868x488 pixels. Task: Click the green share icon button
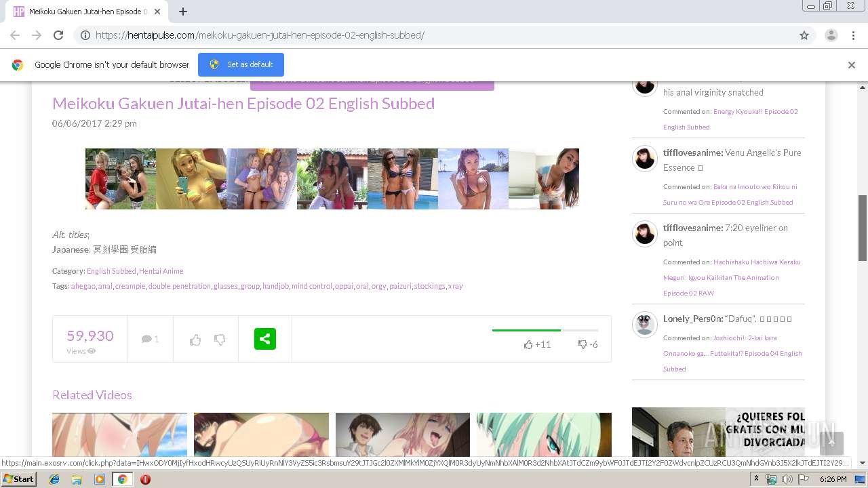[x=265, y=339]
